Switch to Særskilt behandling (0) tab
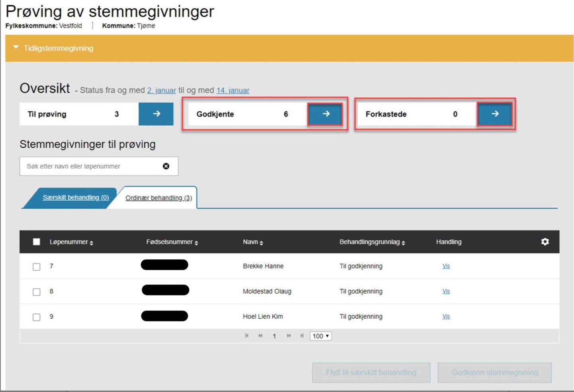Viewport: 574px width, 392px height. point(76,197)
